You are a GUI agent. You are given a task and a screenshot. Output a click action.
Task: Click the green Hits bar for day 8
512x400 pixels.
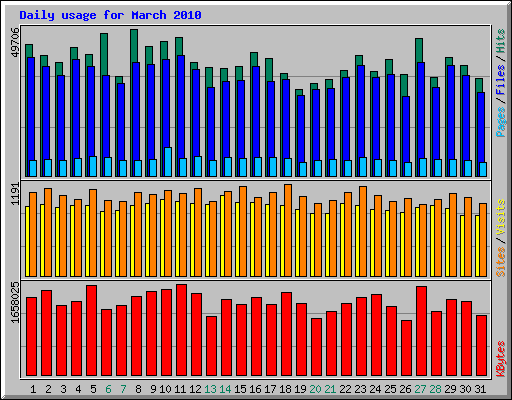click(134, 46)
